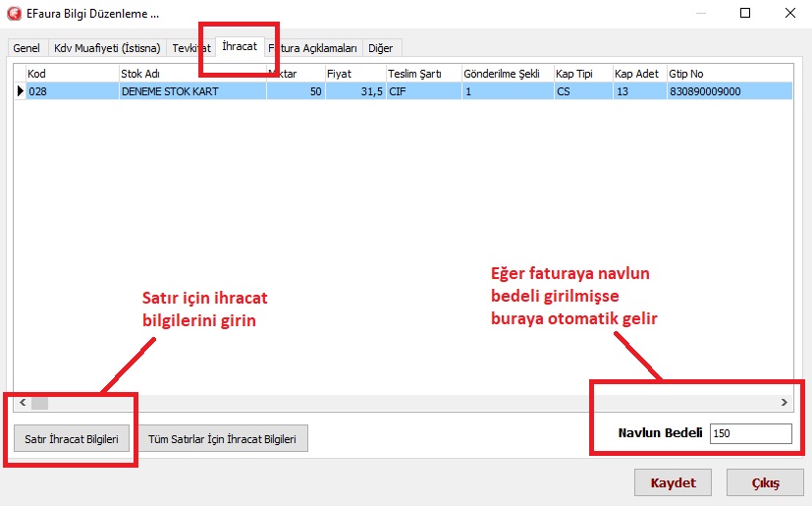The width and height of the screenshot is (812, 506).
Task: Click left arrow of horizontal scrollbar
Action: (x=20, y=402)
